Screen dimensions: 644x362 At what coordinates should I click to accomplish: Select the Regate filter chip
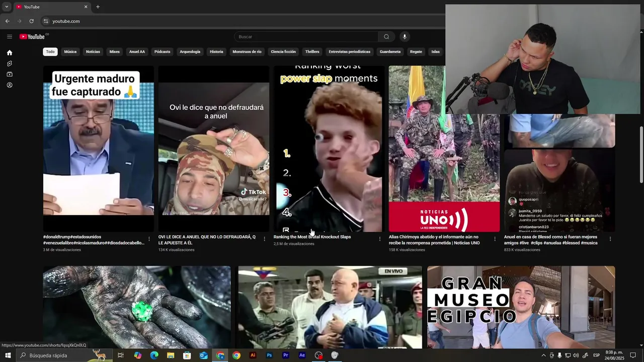click(416, 52)
